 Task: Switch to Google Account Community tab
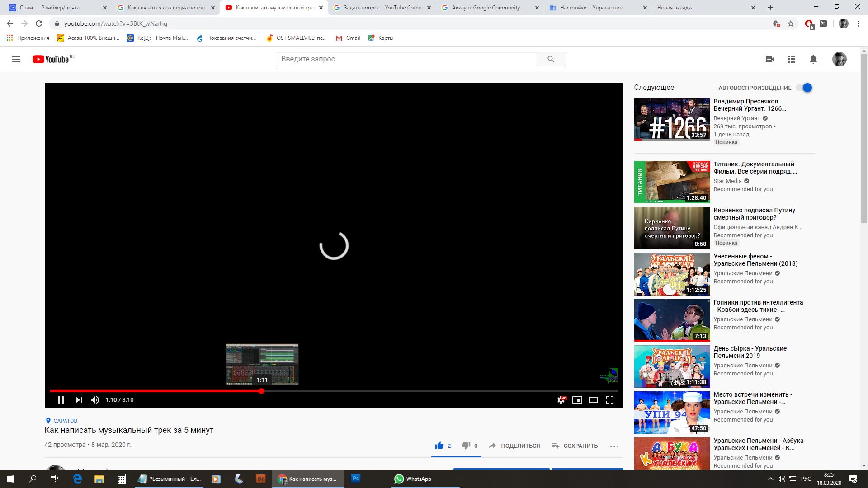click(x=486, y=8)
